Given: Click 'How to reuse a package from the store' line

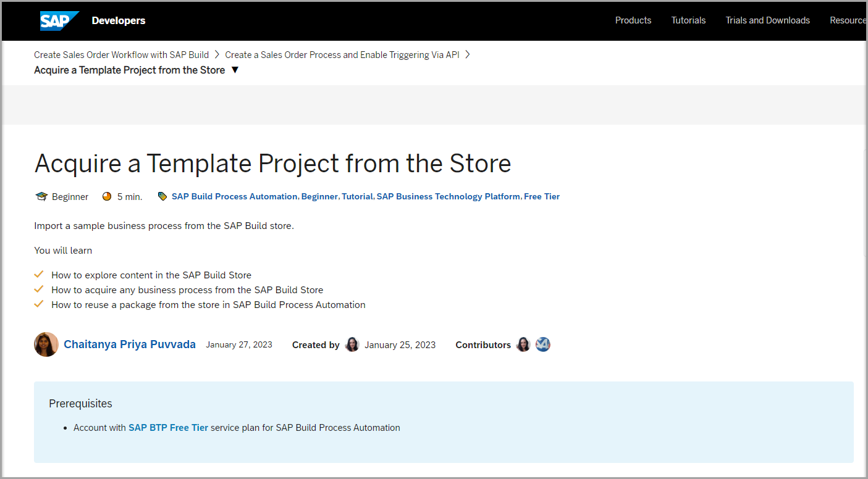Looking at the screenshot, I should pyautogui.click(x=208, y=304).
